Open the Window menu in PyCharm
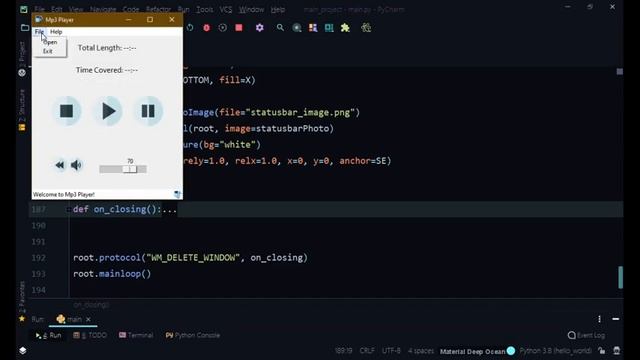 pyautogui.click(x=251, y=9)
